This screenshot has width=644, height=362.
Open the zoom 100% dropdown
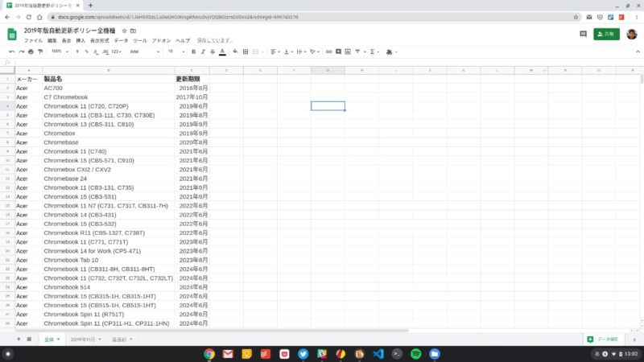[x=59, y=51]
